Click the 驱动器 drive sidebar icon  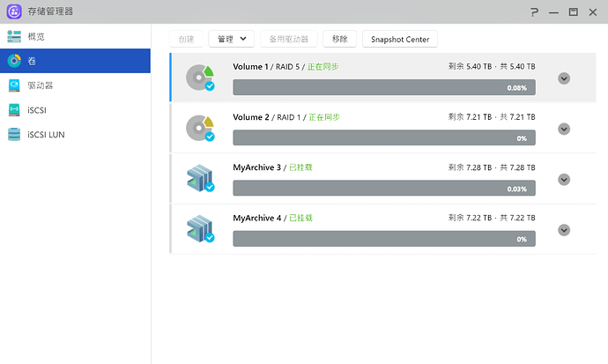pos(14,85)
